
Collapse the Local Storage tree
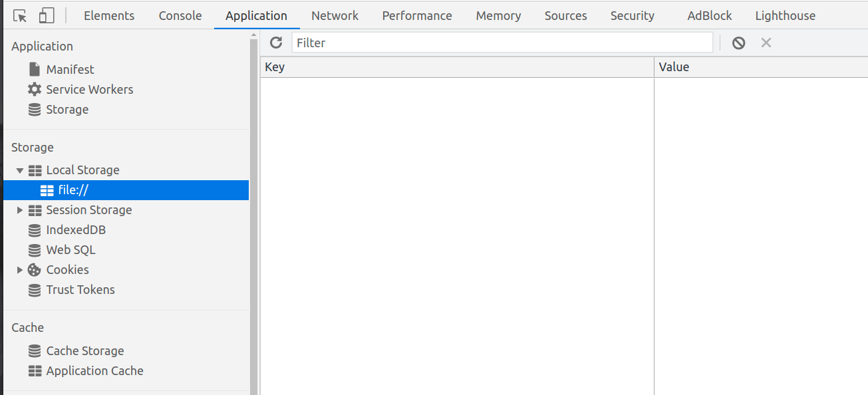(x=19, y=170)
